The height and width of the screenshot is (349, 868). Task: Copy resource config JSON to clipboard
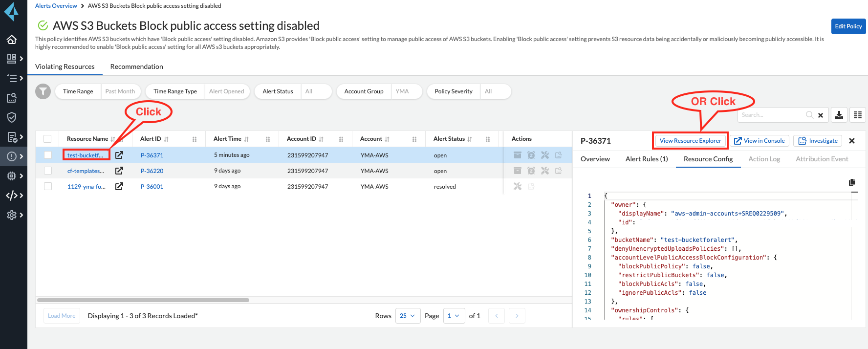pyautogui.click(x=852, y=182)
